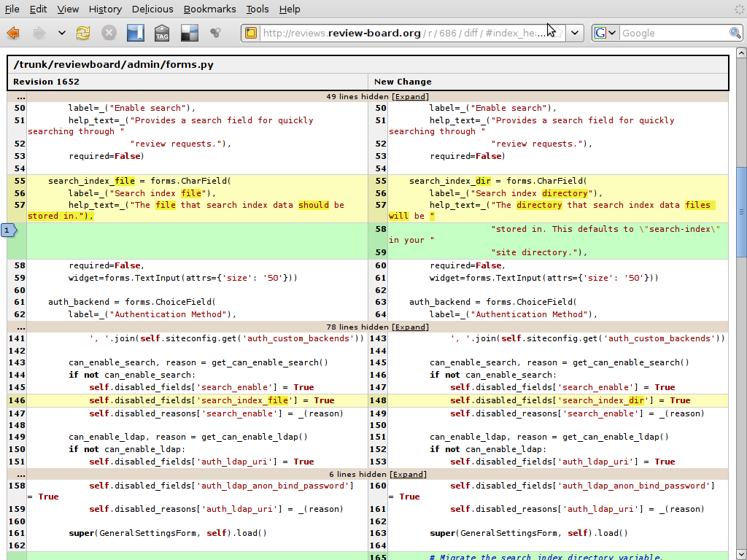Open the Tools menu
The height and width of the screenshot is (560, 747).
(x=257, y=9)
